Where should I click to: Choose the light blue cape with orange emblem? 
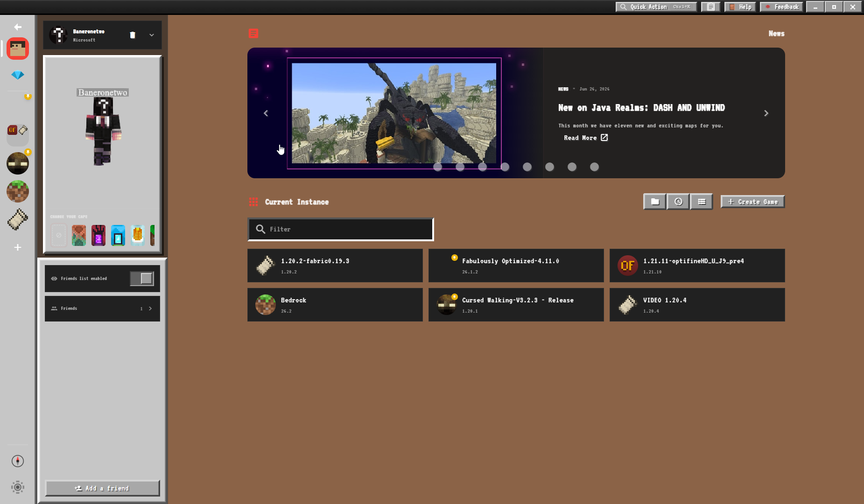tap(138, 235)
